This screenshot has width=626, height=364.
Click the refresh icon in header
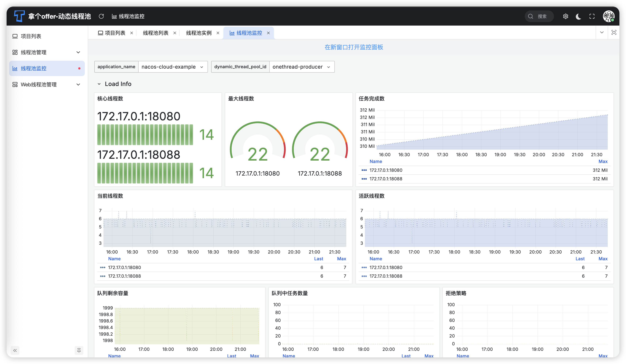click(x=101, y=16)
